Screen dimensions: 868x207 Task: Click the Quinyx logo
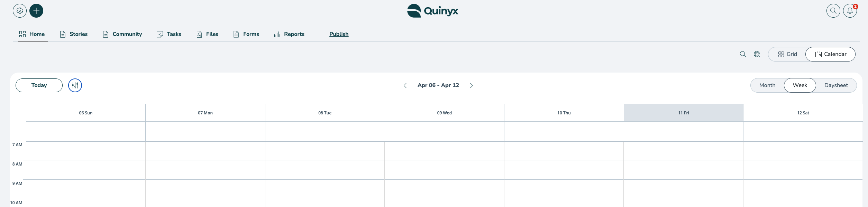[x=432, y=11]
